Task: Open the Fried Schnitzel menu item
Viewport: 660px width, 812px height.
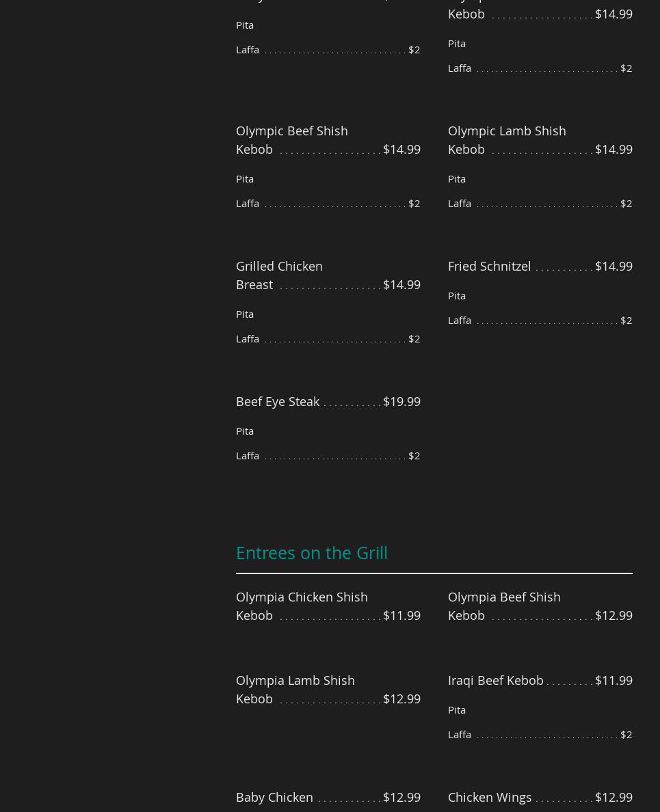Action: 489,266
